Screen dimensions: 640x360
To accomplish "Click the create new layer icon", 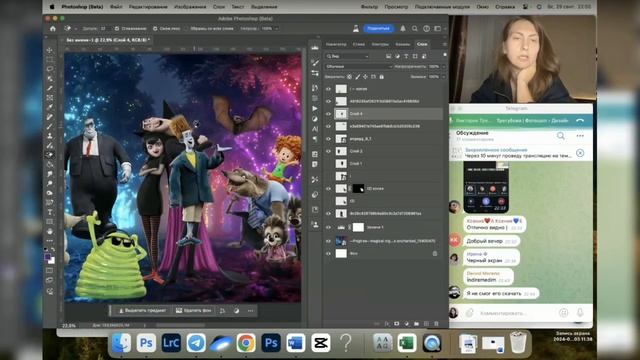I will coord(426,324).
